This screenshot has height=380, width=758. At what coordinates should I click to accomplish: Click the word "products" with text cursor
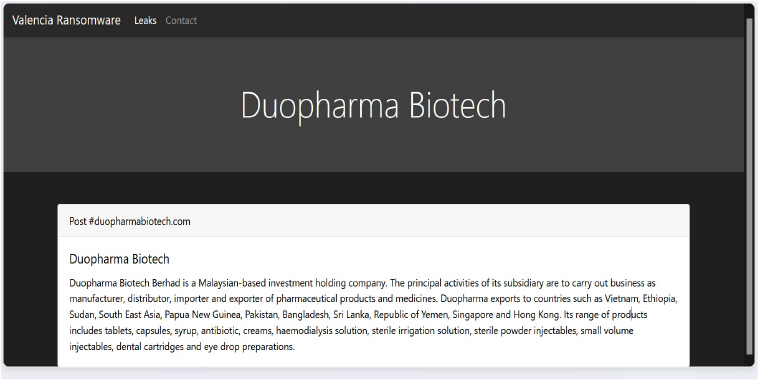click(629, 315)
